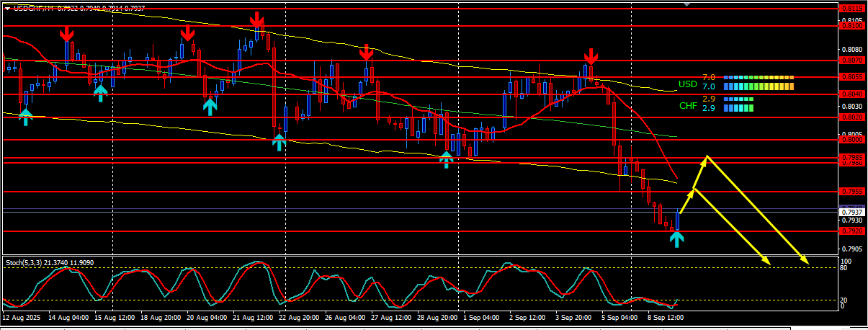The height and width of the screenshot is (330, 868).
Task: Click the red down arrow above the 3 Sep peak
Action: click(x=591, y=57)
